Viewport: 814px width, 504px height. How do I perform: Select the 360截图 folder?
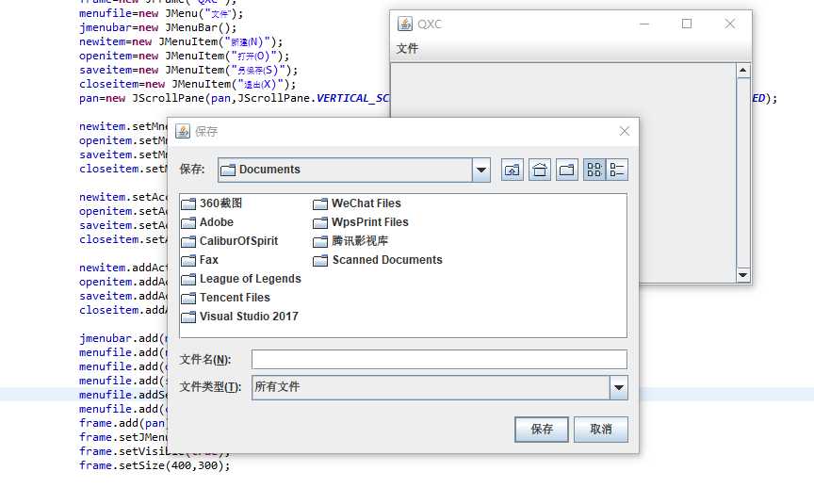pos(212,203)
